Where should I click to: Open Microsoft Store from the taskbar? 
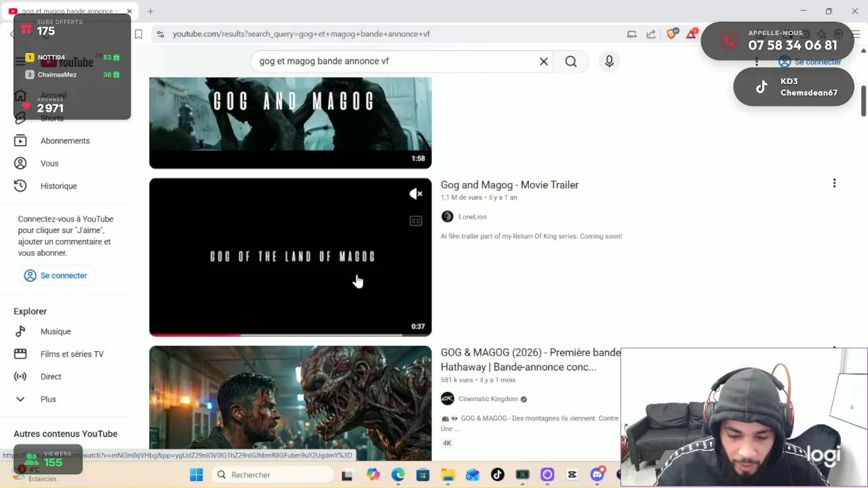point(422,475)
